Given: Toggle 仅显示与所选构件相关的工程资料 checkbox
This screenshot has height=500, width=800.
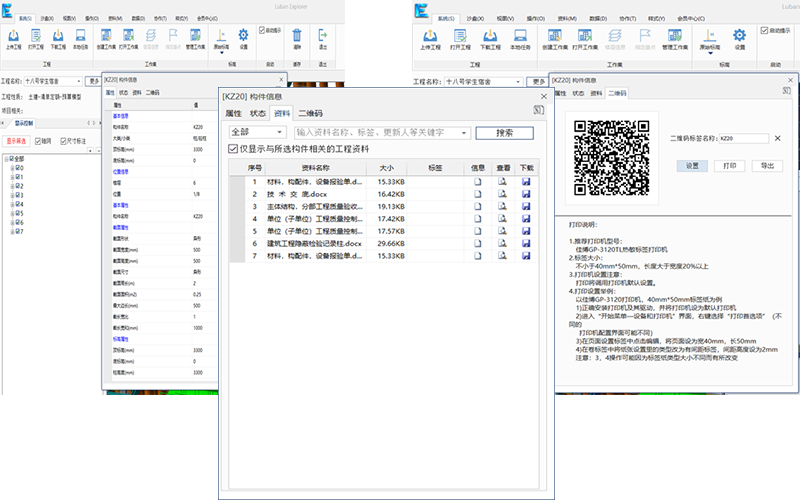Looking at the screenshot, I should click(x=233, y=149).
